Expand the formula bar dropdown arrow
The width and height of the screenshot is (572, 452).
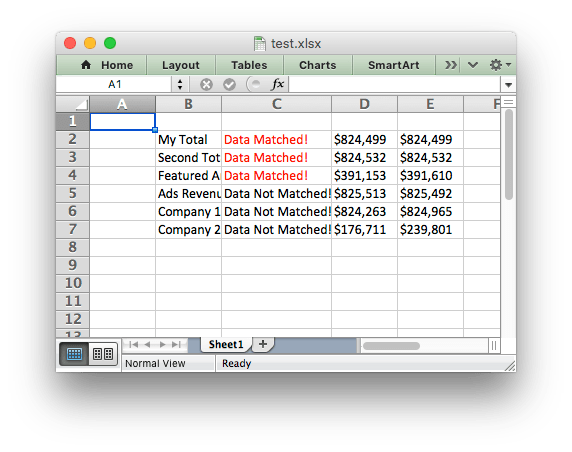click(x=508, y=85)
